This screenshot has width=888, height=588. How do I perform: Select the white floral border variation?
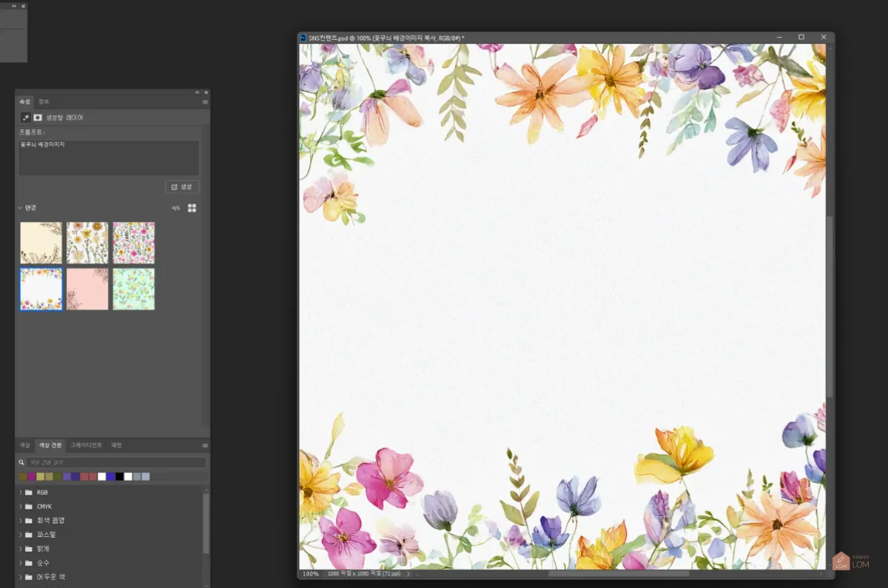click(x=41, y=288)
